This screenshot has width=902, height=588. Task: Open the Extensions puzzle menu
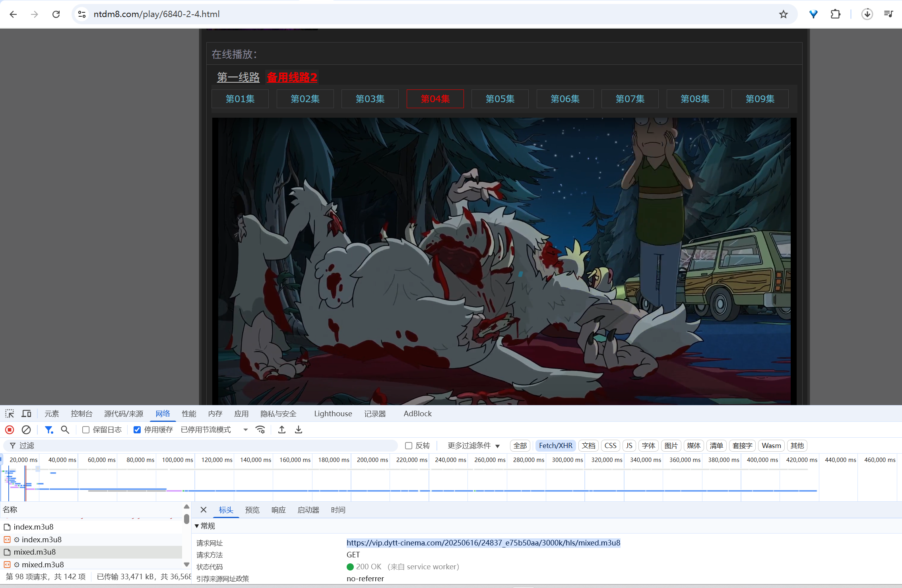click(x=836, y=14)
